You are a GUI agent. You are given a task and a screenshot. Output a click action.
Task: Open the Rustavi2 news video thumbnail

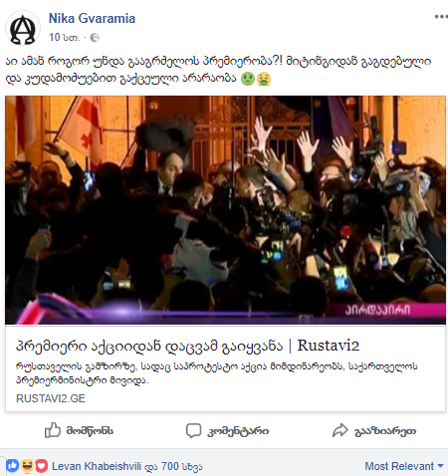click(225, 210)
